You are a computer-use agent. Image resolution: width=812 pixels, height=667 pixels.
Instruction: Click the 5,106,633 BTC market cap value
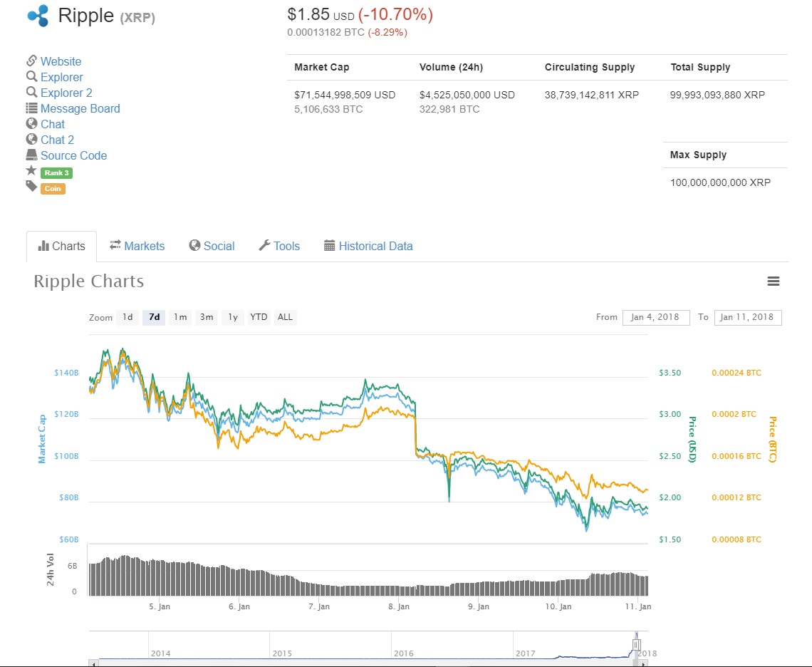(328, 109)
